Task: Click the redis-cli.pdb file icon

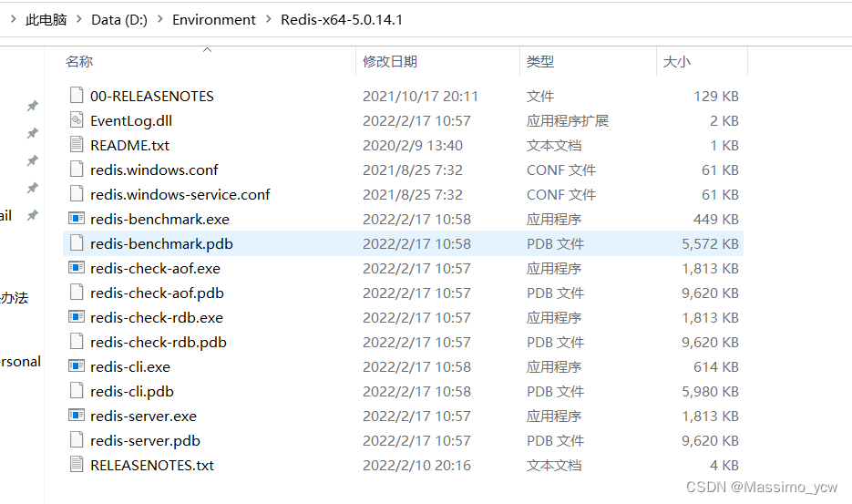Action: (x=77, y=391)
